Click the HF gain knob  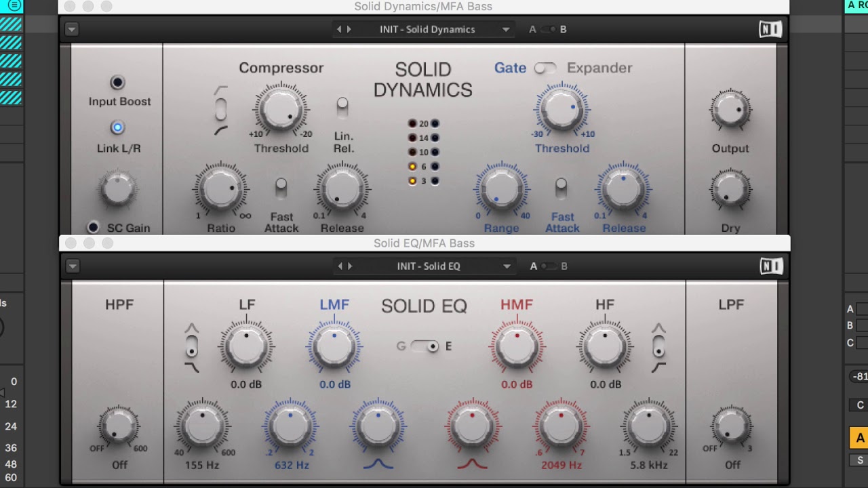pos(605,346)
